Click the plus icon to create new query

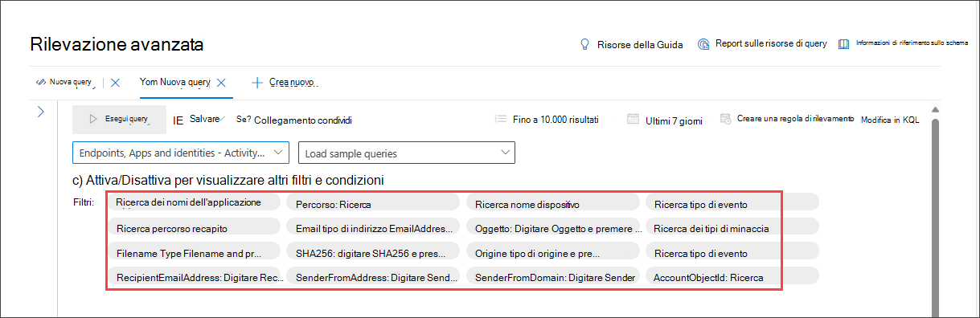click(x=257, y=82)
